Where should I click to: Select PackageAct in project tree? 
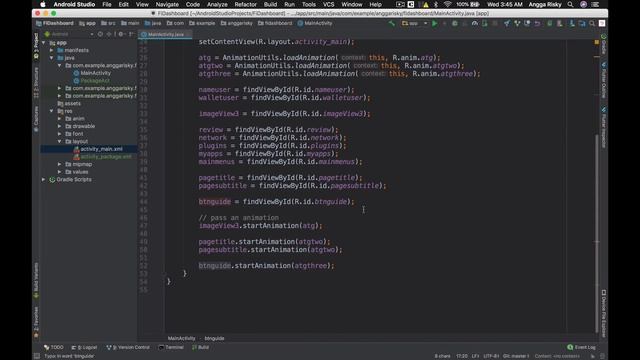tap(95, 81)
